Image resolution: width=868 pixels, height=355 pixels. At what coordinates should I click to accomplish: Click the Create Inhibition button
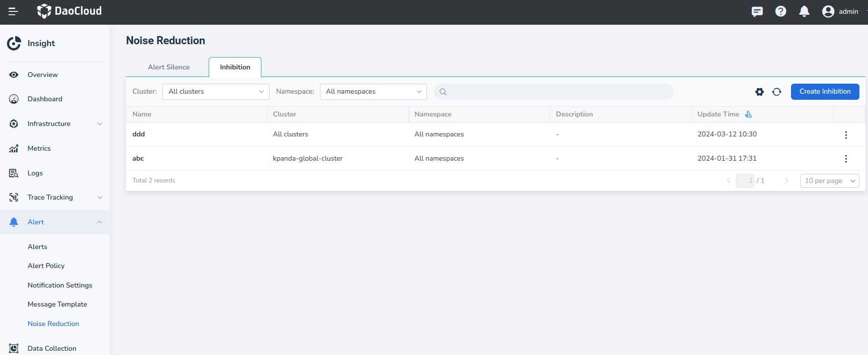(x=825, y=92)
